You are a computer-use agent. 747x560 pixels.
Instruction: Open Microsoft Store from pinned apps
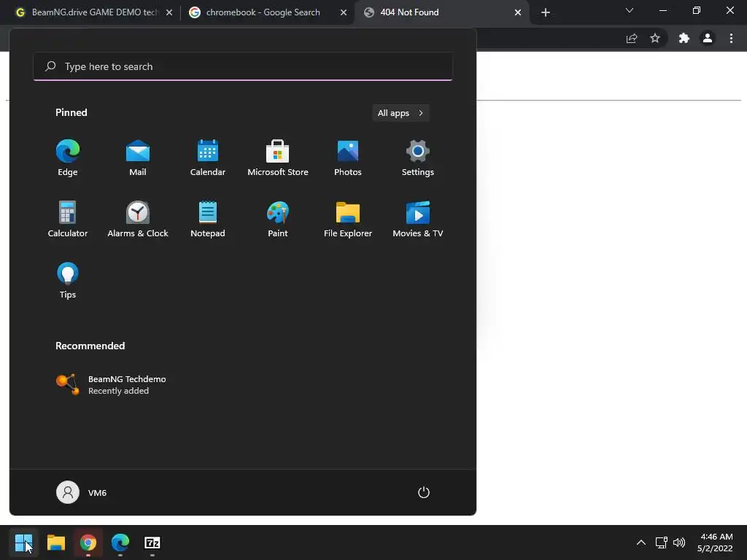click(278, 158)
